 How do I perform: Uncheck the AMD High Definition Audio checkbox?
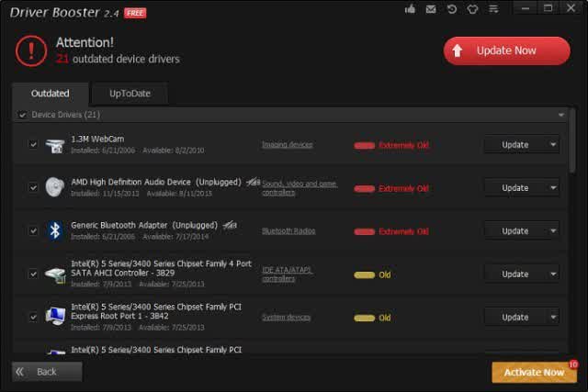(33, 187)
